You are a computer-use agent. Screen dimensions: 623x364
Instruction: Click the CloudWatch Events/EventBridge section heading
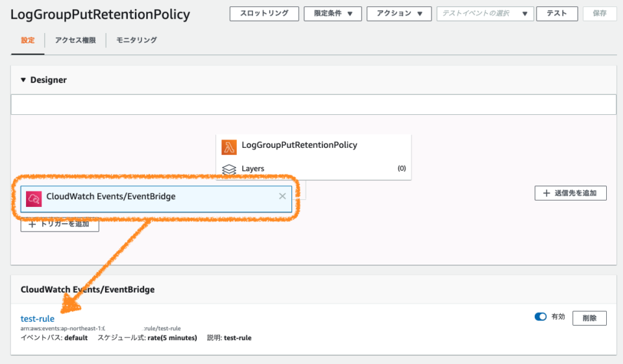(x=88, y=289)
